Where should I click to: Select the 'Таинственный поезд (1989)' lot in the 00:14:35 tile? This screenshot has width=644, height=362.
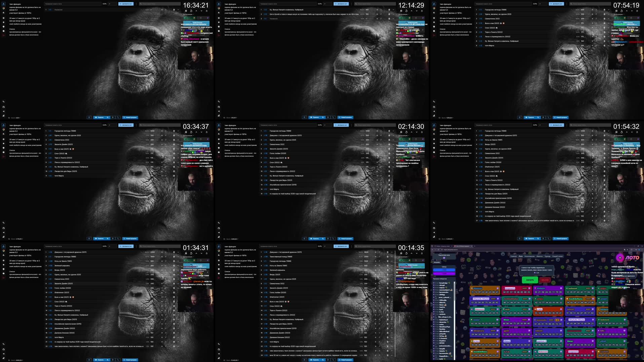[327, 257]
